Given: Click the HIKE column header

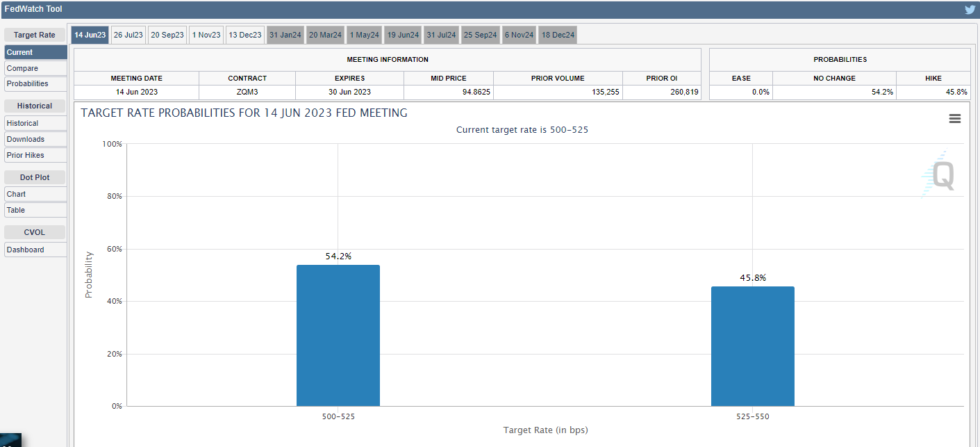Looking at the screenshot, I should tap(933, 79).
